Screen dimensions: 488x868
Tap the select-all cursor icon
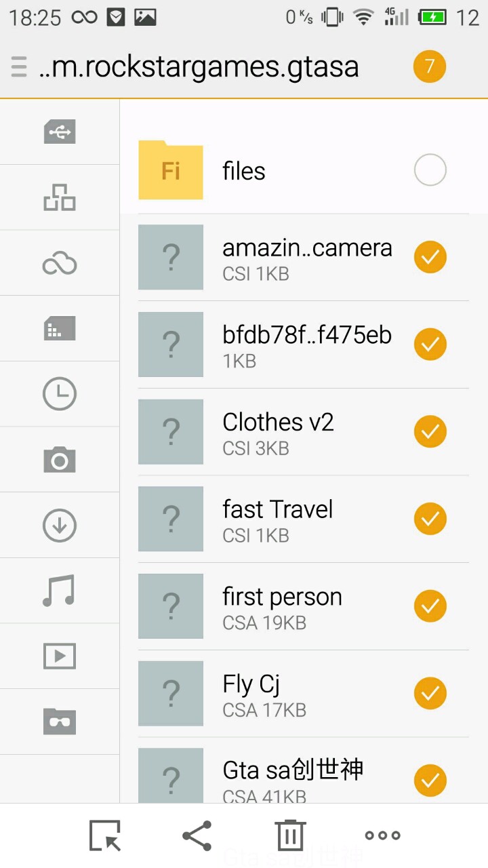105,835
